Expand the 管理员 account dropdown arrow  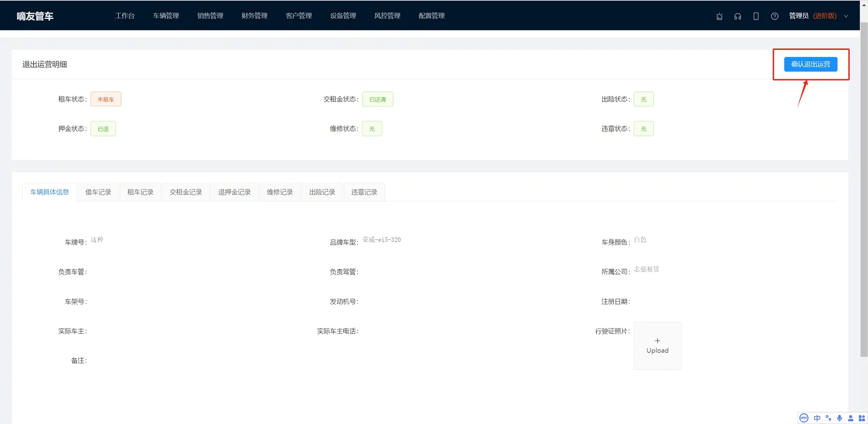point(846,16)
